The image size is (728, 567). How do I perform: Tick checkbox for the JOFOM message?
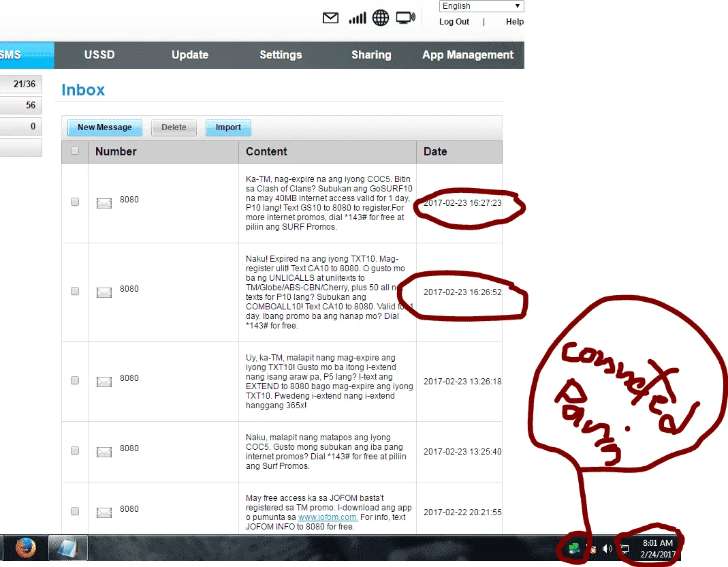(75, 510)
